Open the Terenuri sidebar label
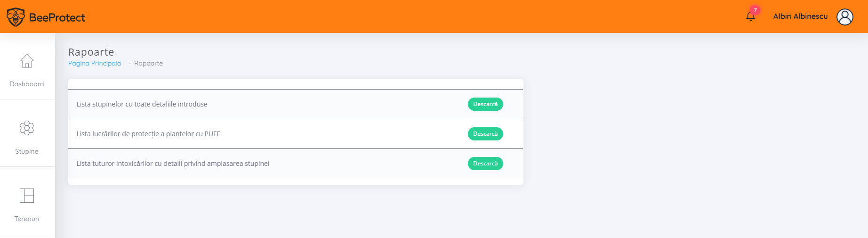 pyautogui.click(x=27, y=219)
